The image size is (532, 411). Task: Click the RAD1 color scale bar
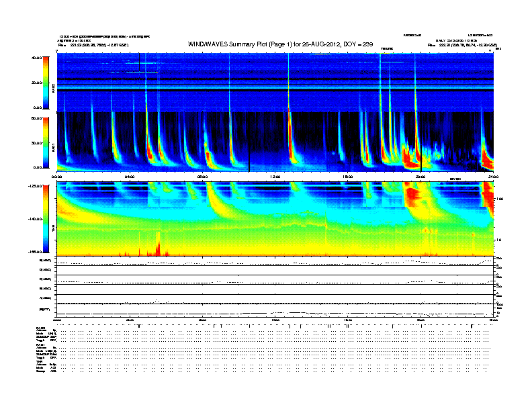tap(46, 142)
